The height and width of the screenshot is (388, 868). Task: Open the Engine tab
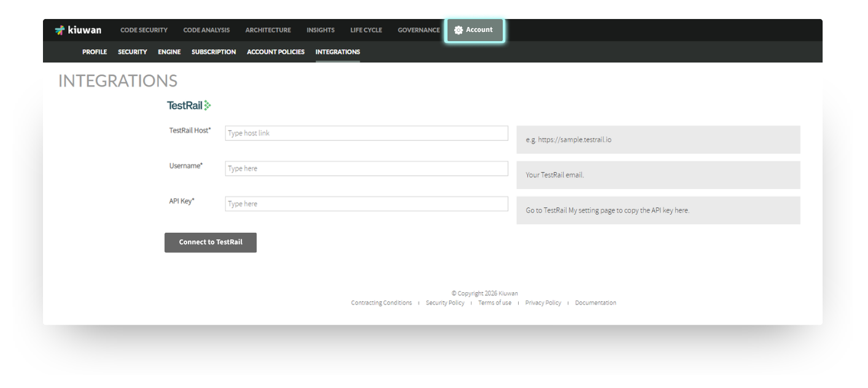[169, 52]
